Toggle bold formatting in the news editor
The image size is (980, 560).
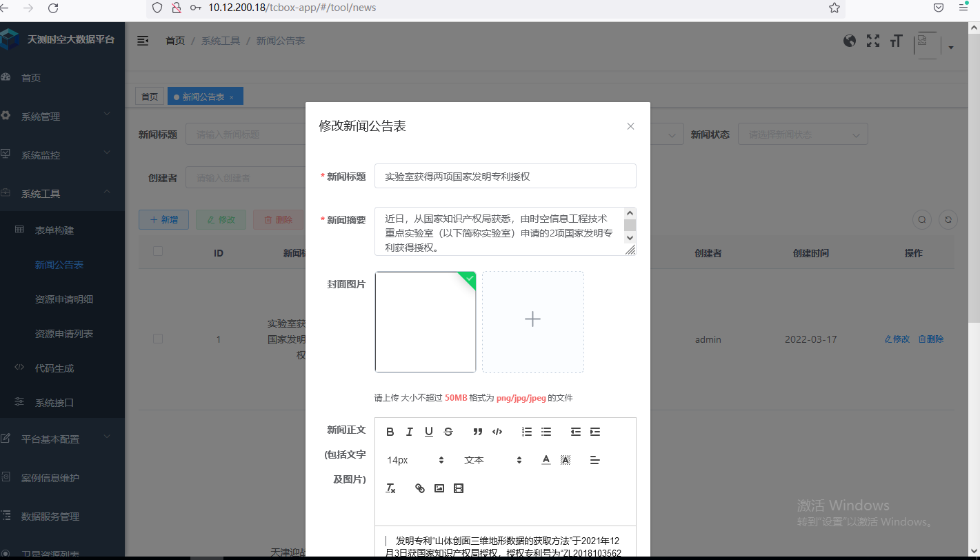[390, 431]
